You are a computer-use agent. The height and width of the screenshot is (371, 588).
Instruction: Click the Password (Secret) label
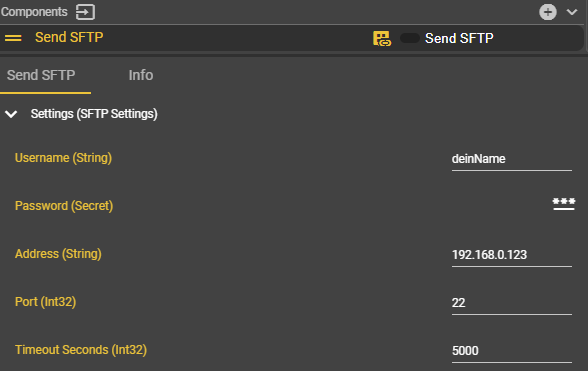64,206
